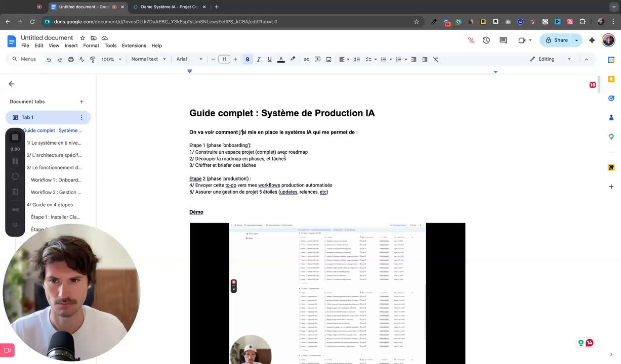Move the document using folder icon
621x364 pixels.
pos(94,38)
